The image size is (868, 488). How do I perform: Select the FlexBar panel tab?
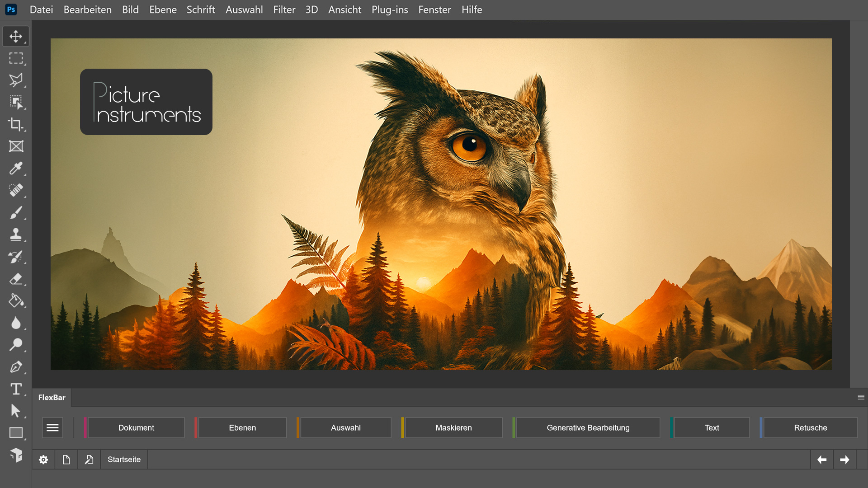click(52, 398)
